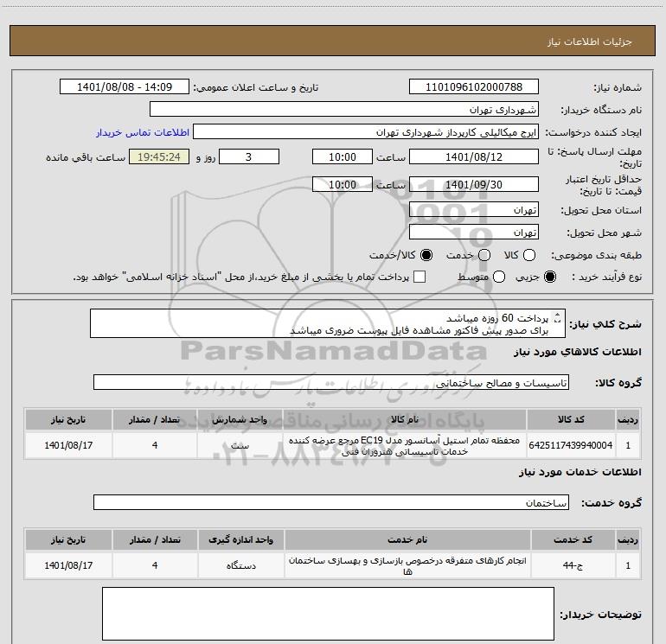Click the واحد شمارش column header

click(x=240, y=419)
